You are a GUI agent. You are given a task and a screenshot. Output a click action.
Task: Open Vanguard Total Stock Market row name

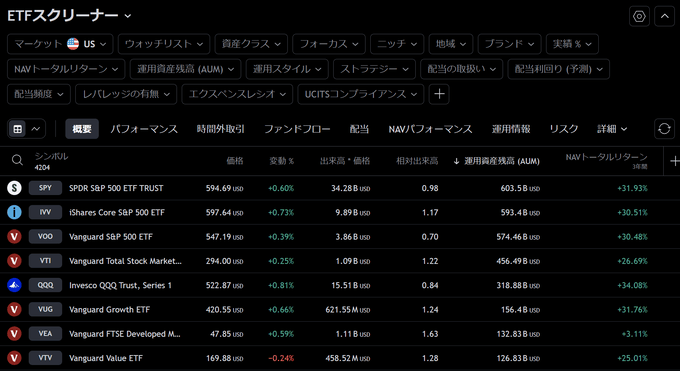pos(125,261)
